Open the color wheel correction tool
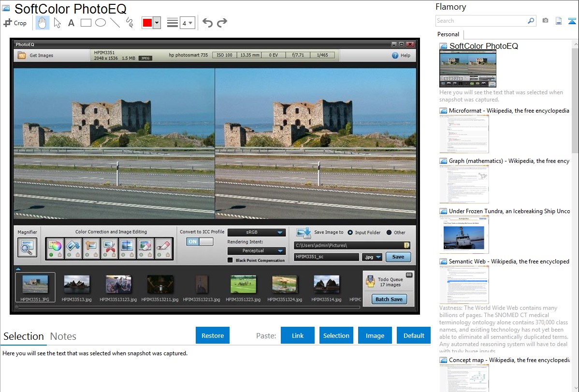Image resolution: width=579 pixels, height=392 pixels. tap(56, 246)
